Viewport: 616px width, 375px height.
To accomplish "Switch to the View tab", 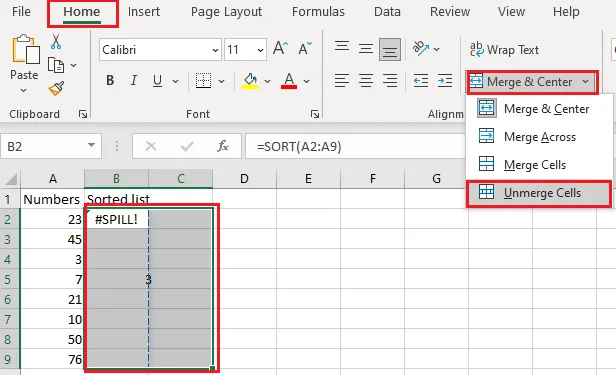I will [x=511, y=12].
